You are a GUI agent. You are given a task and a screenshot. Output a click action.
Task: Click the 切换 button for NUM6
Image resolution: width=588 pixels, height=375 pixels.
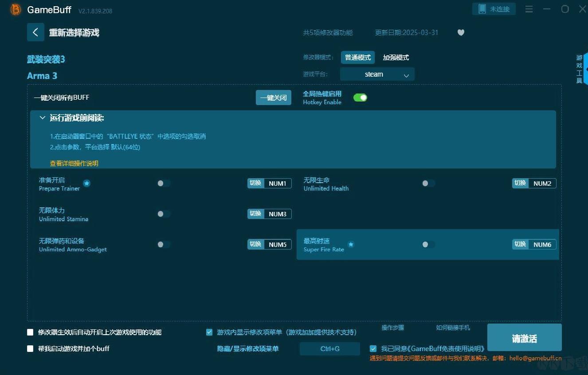tap(520, 244)
